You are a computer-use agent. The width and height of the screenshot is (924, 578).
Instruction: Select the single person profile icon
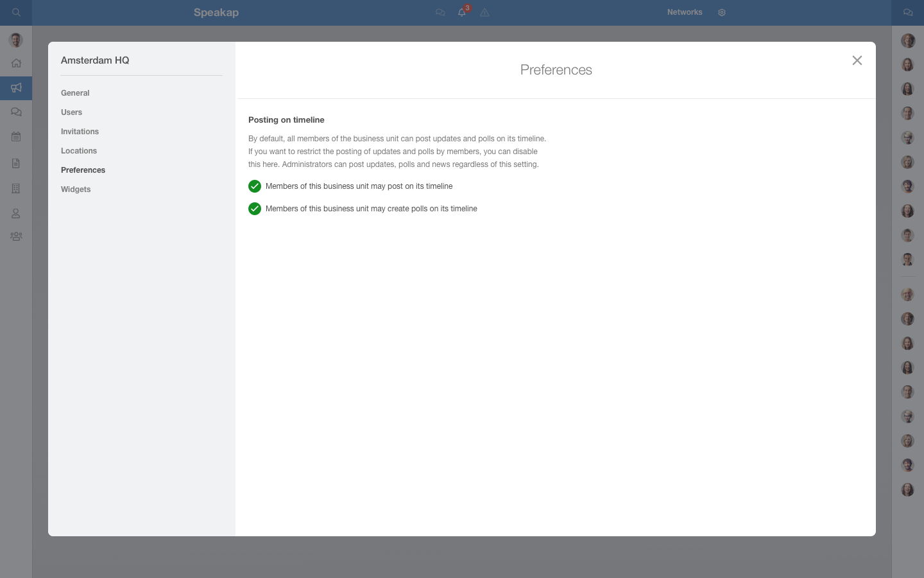(x=16, y=213)
